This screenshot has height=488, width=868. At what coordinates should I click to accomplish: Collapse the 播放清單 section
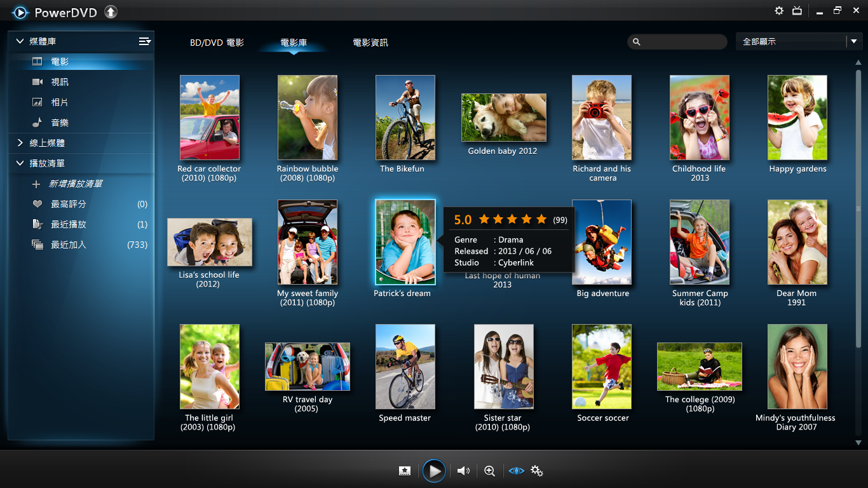click(x=20, y=163)
